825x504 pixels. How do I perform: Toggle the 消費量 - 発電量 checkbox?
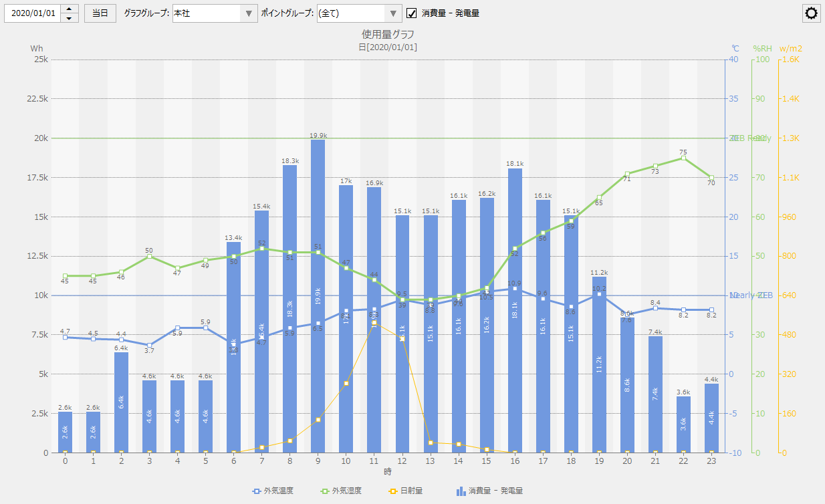(412, 13)
